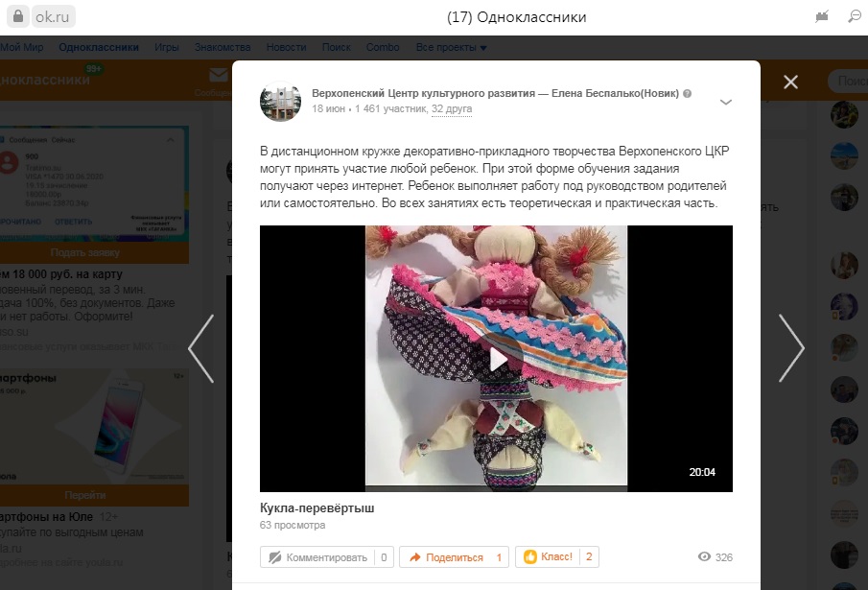Open Знакомства in the top bar
This screenshot has width=868, height=590.
tap(223, 48)
